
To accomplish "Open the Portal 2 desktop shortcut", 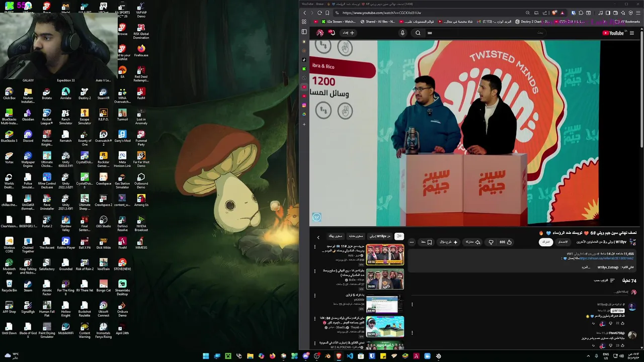I will [x=47, y=222].
